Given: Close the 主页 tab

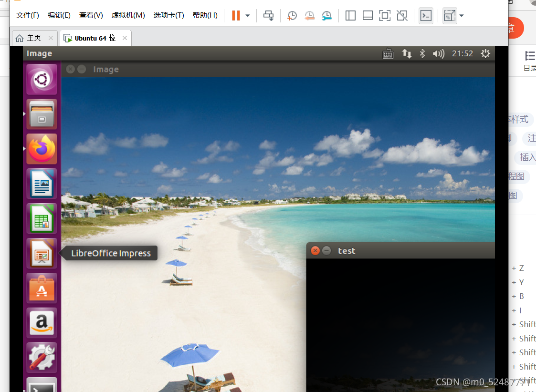Looking at the screenshot, I should point(51,38).
